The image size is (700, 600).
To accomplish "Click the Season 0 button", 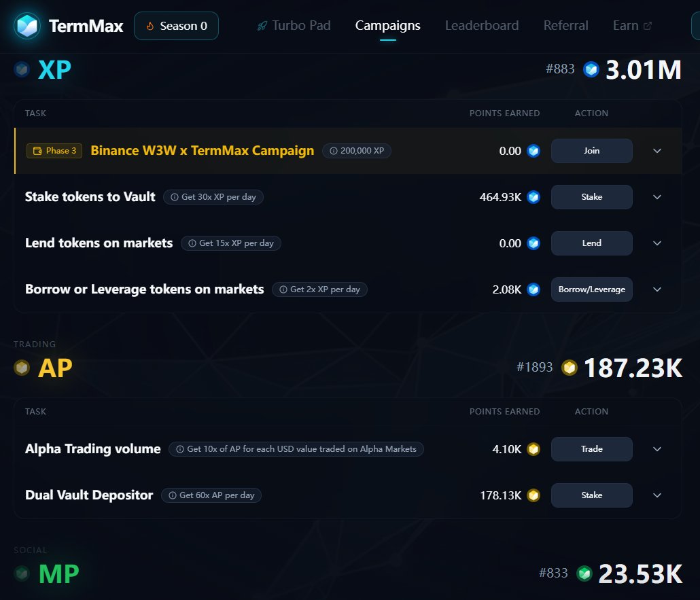I will point(176,26).
